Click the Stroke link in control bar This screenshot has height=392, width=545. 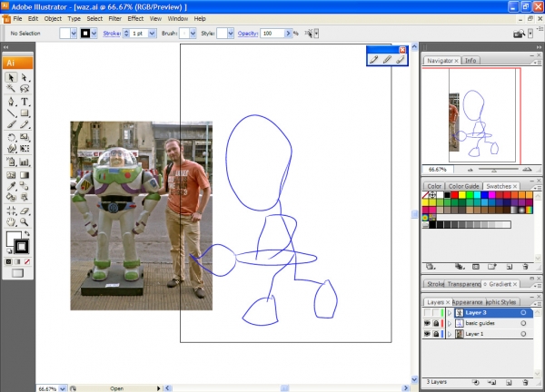pyautogui.click(x=112, y=34)
